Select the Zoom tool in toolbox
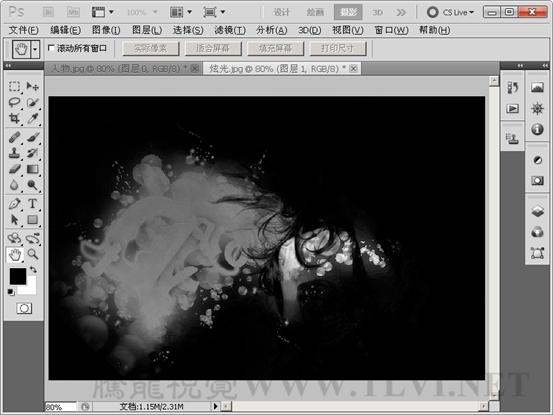 click(x=32, y=254)
